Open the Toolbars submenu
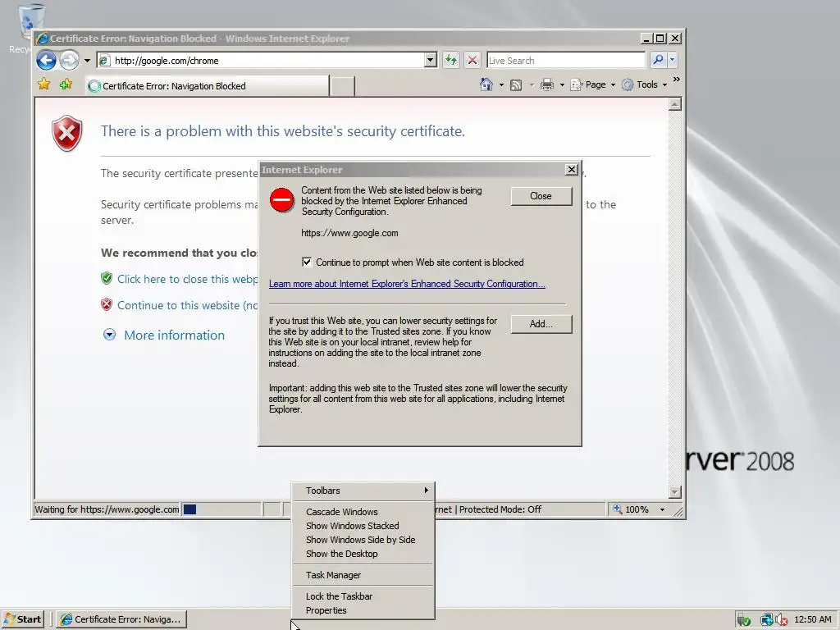The height and width of the screenshot is (630, 840). click(x=364, y=491)
